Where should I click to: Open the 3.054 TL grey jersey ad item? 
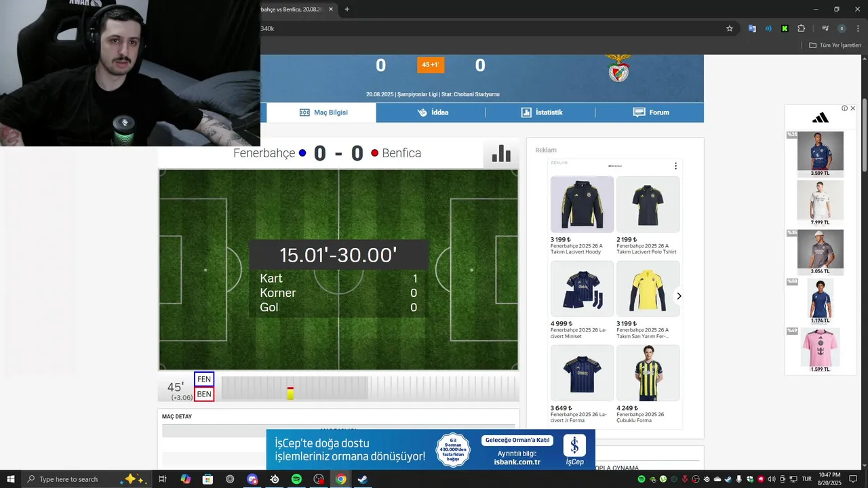821,251
